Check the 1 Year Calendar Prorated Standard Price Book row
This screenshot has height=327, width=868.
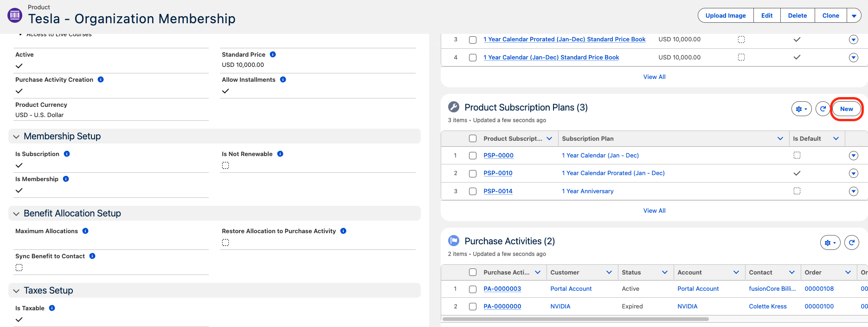click(473, 39)
